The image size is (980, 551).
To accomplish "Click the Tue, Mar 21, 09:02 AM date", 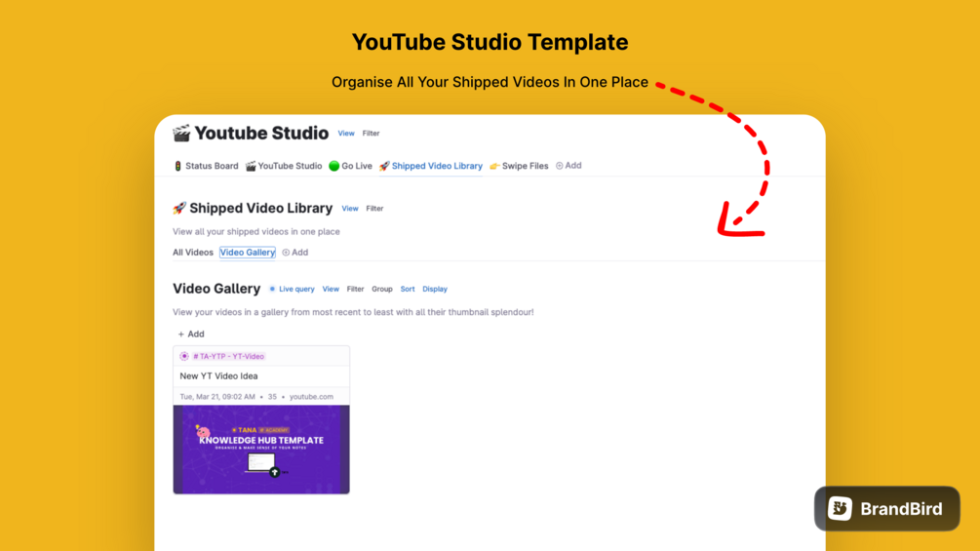I will tap(217, 397).
